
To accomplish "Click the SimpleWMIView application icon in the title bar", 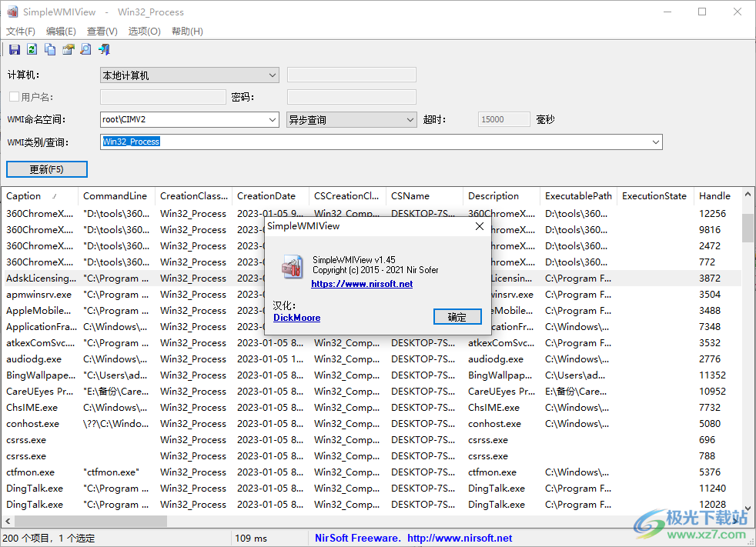I will (x=11, y=12).
